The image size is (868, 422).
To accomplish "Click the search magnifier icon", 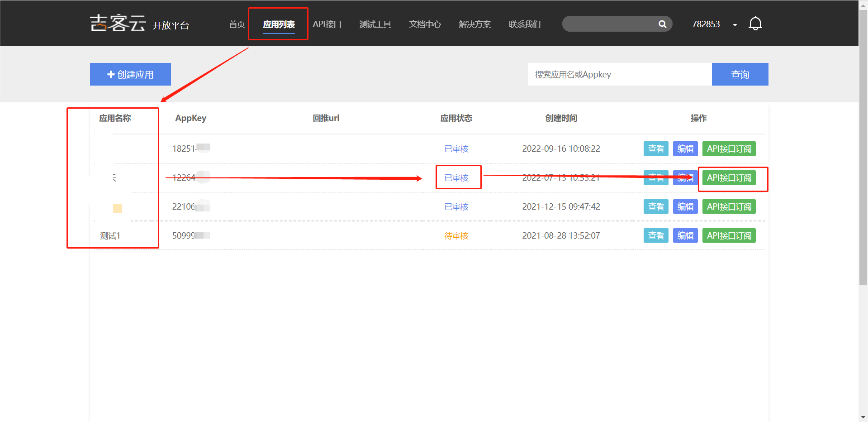I will pyautogui.click(x=662, y=24).
